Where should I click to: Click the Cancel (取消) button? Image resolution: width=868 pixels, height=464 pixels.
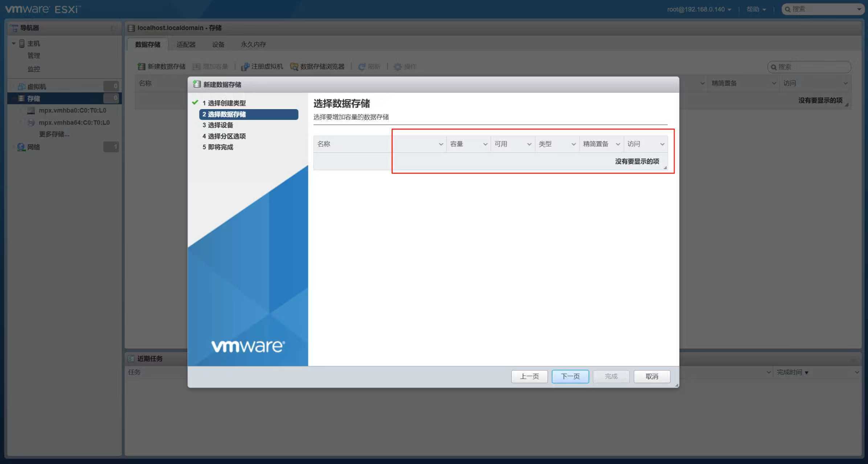pos(652,376)
